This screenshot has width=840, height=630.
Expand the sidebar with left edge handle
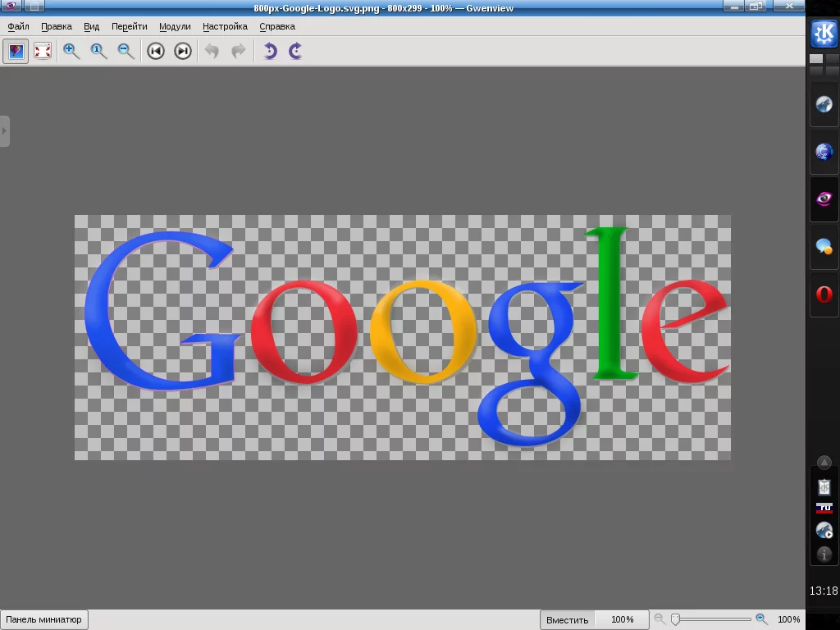click(4, 130)
